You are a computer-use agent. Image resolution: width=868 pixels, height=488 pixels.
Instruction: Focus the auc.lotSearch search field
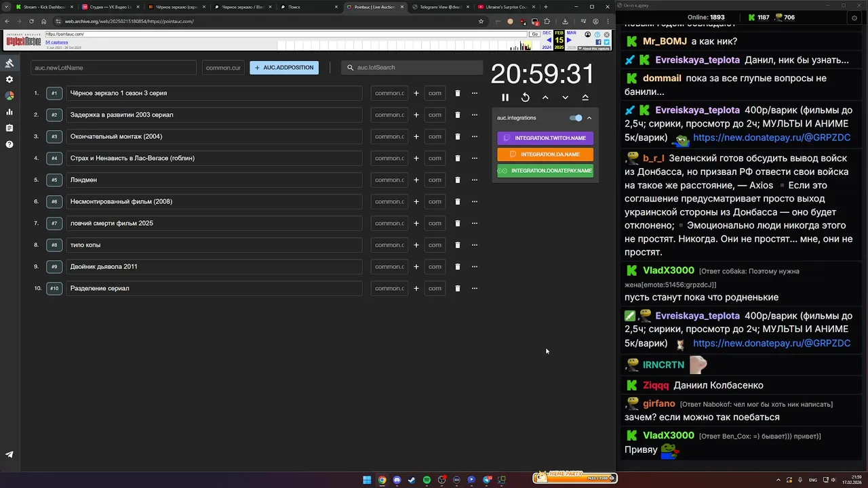[411, 68]
